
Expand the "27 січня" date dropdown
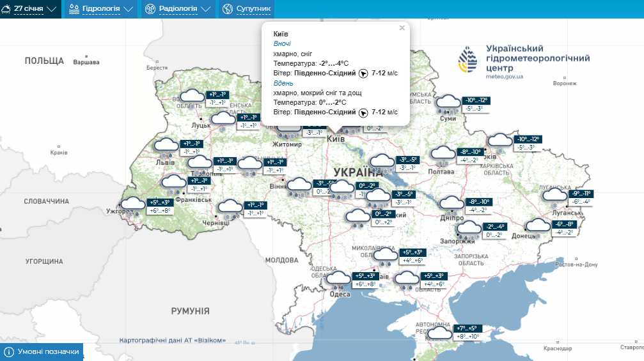[x=31, y=9]
